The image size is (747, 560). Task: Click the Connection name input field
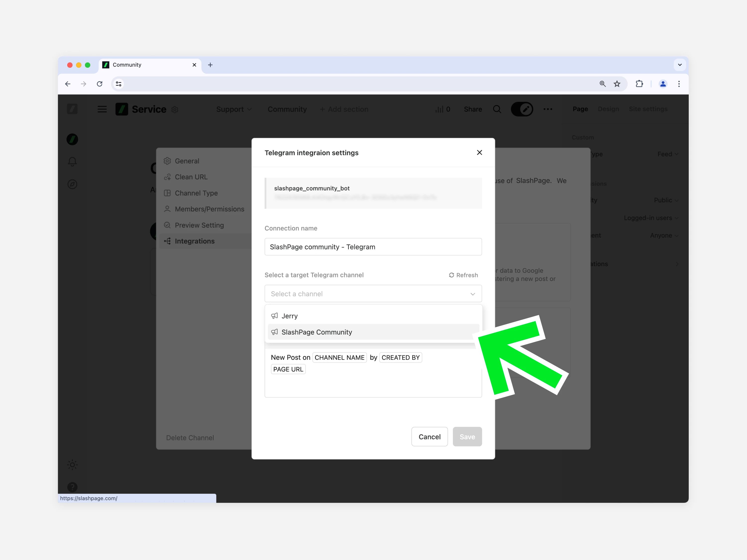tap(373, 247)
